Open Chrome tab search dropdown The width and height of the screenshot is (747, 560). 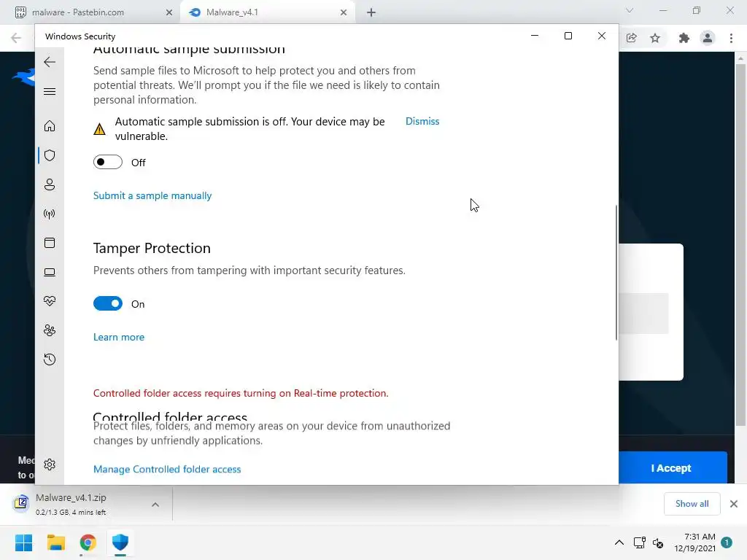pos(630,10)
